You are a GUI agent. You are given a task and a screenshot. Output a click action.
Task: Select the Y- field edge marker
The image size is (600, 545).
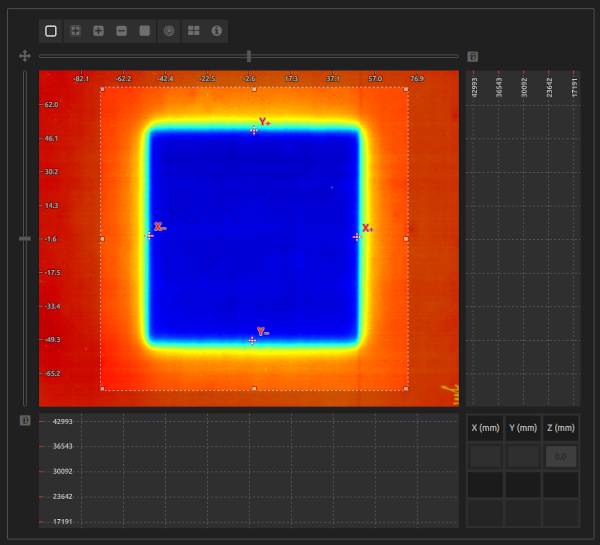(252, 340)
